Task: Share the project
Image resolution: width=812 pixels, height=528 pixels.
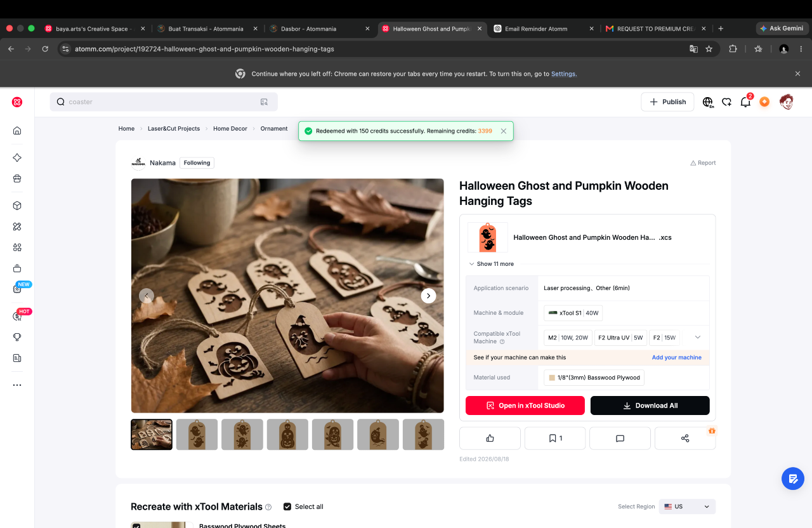Action: [x=685, y=439]
